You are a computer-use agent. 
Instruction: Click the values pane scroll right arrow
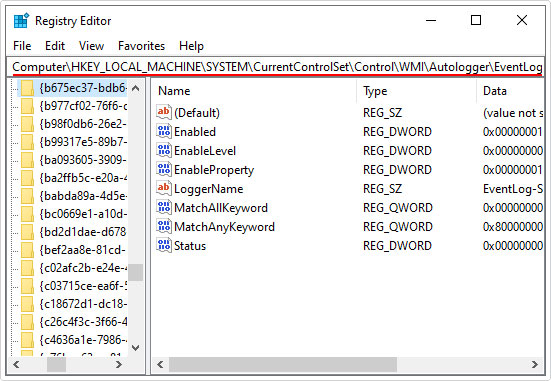(x=534, y=364)
